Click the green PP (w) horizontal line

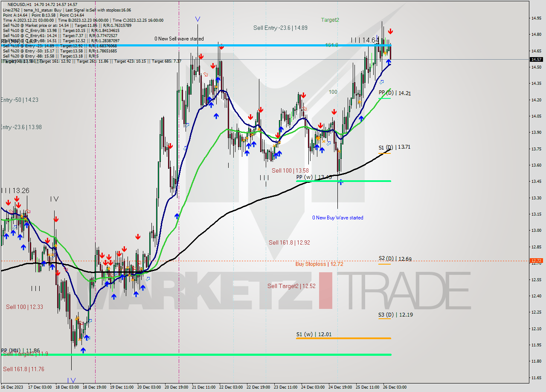point(343,181)
